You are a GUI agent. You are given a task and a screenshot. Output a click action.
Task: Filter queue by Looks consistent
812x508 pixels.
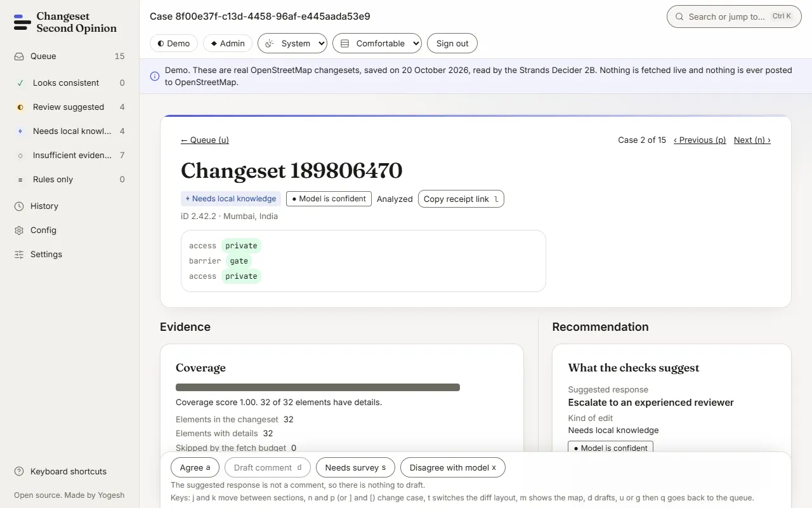[69, 83]
